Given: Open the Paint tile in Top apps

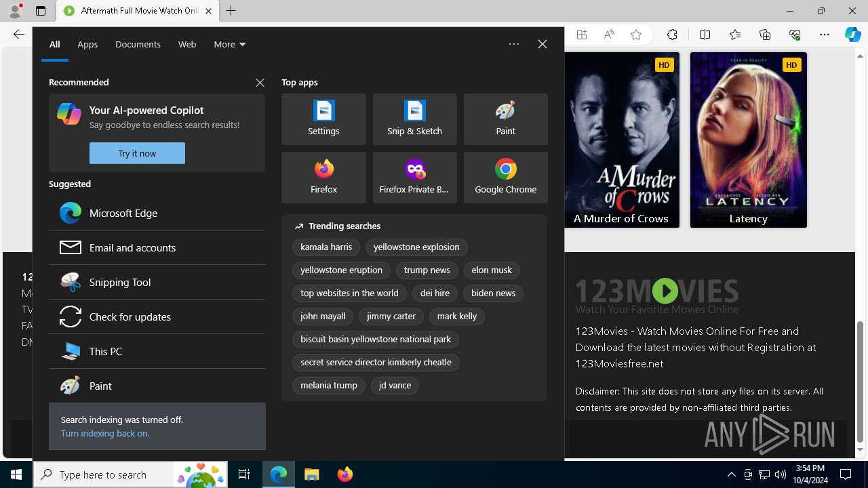Looking at the screenshot, I should point(505,119).
